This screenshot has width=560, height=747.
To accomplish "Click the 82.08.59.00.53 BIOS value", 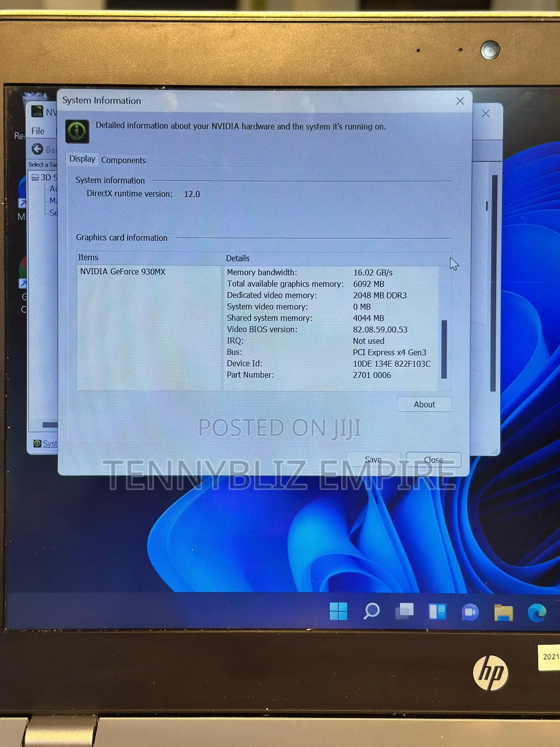I will coord(380,330).
